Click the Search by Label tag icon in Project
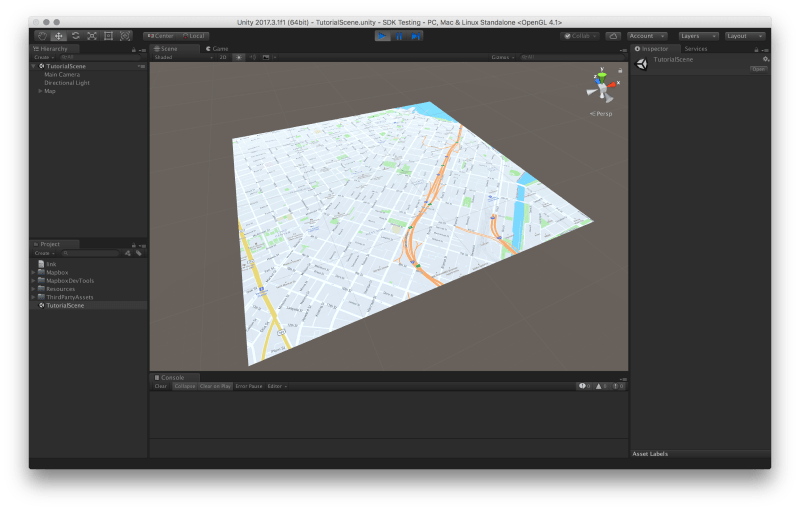The image size is (800, 511). click(138, 253)
